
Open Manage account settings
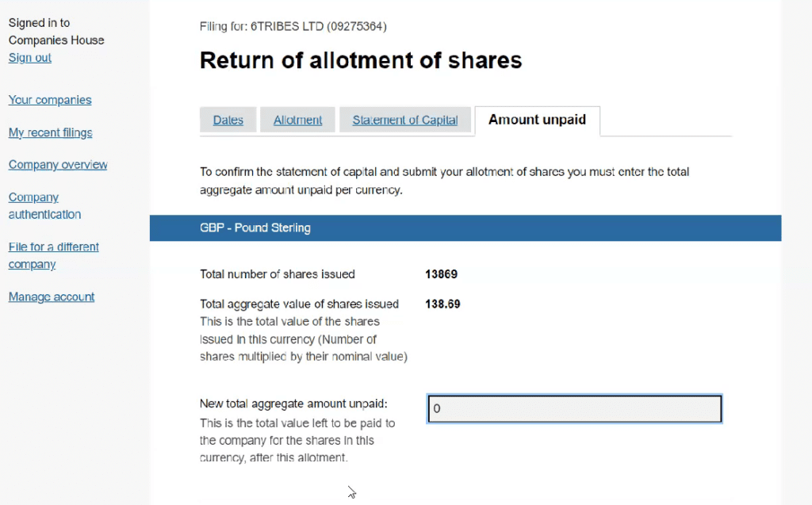[x=51, y=296]
